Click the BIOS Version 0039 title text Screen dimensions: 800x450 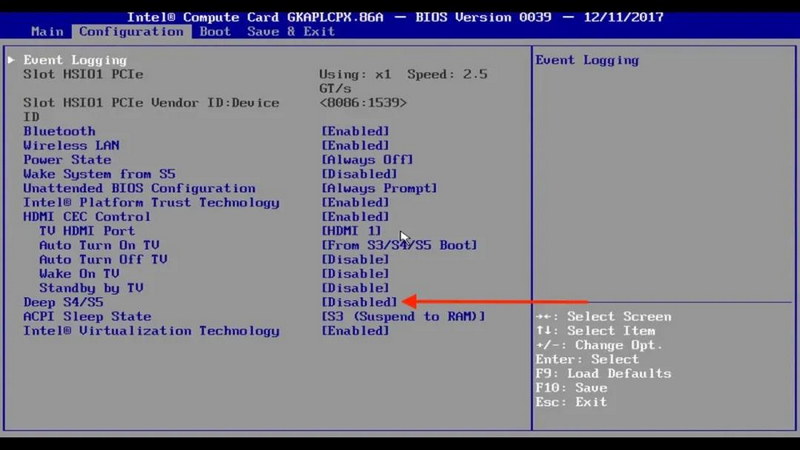tap(483, 17)
